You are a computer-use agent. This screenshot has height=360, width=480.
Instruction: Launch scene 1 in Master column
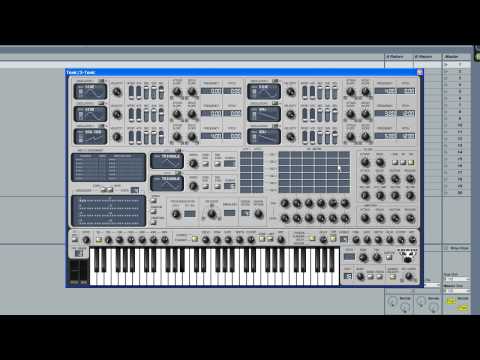447,64
